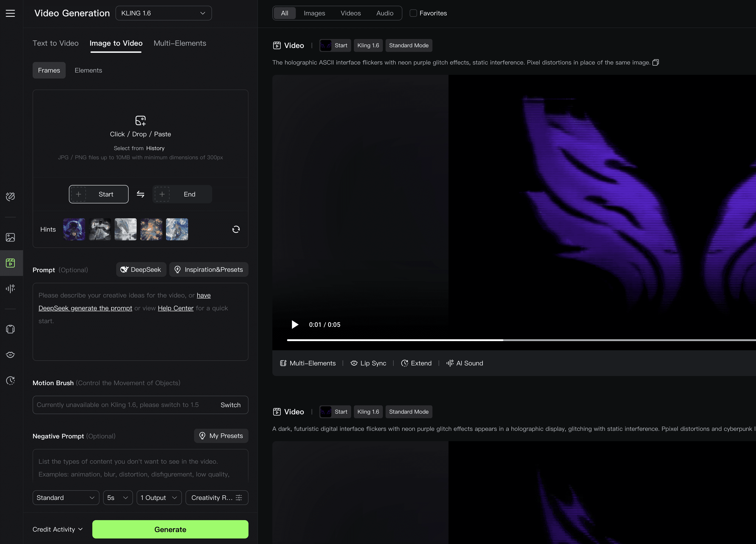Click the second video's Standard Mode tag
Image resolution: width=756 pixels, height=544 pixels.
coord(409,412)
